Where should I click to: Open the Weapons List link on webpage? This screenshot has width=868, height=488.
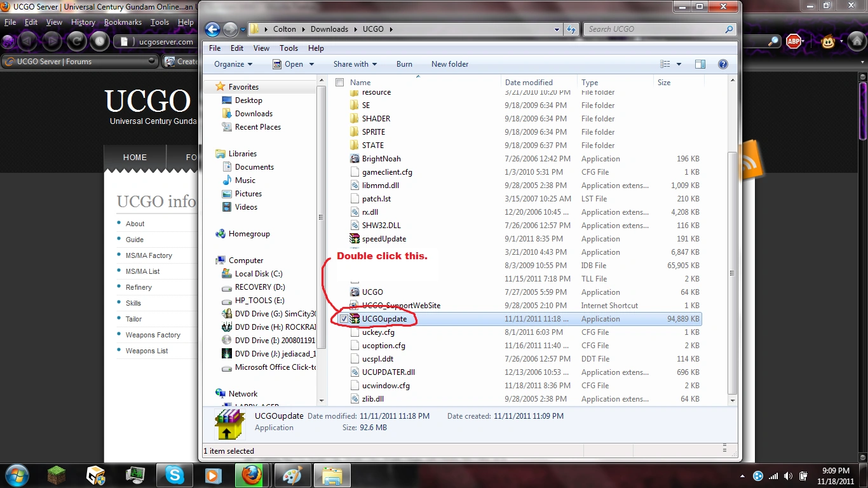coord(147,351)
